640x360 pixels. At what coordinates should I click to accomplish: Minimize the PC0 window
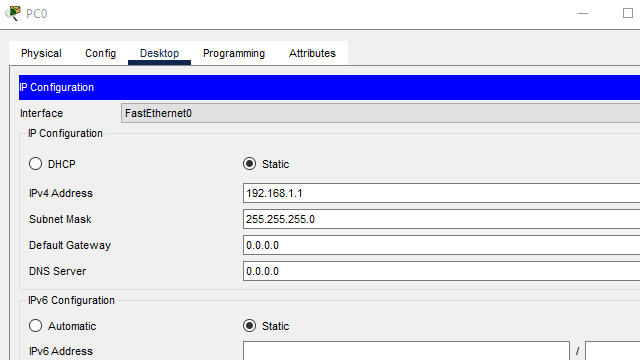583,13
